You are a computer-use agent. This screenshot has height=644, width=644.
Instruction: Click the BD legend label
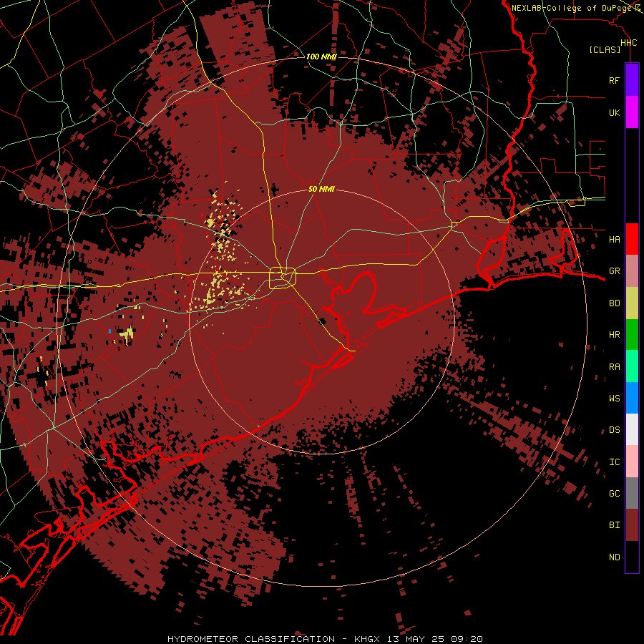click(614, 303)
